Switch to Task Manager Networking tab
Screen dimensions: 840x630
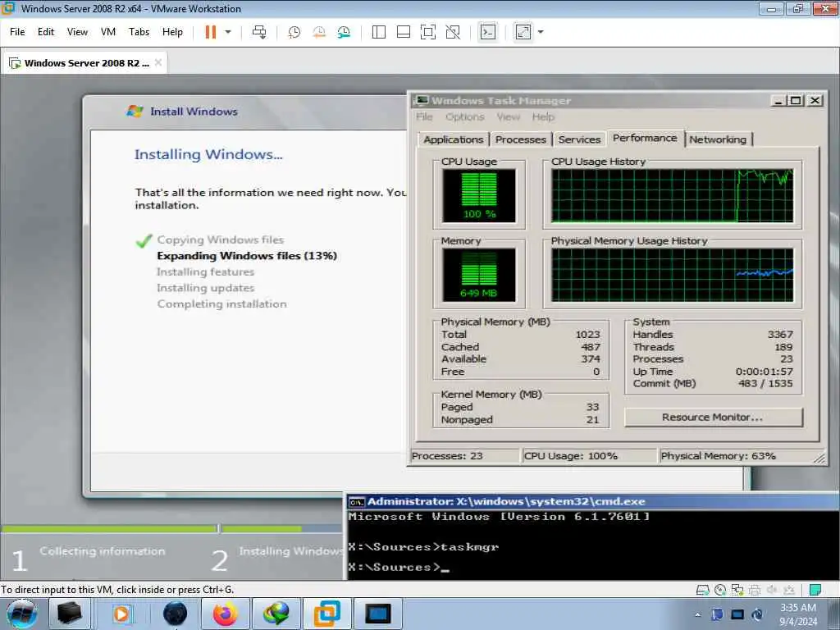click(x=718, y=139)
